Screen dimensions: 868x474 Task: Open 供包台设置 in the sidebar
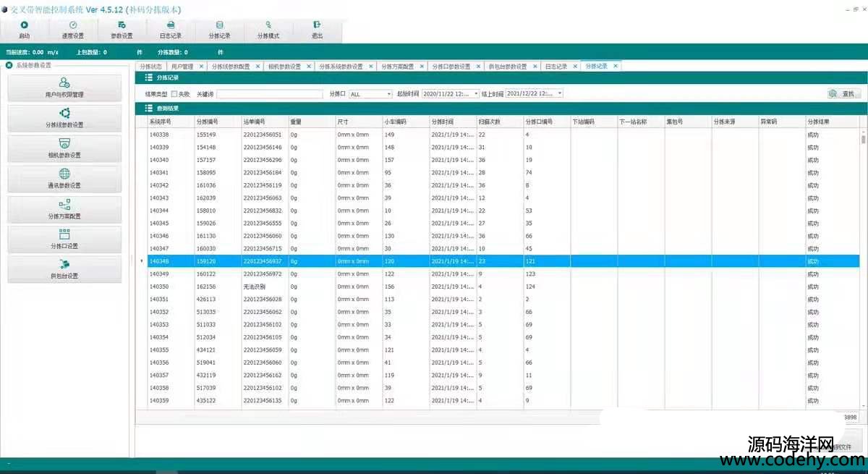click(x=64, y=269)
